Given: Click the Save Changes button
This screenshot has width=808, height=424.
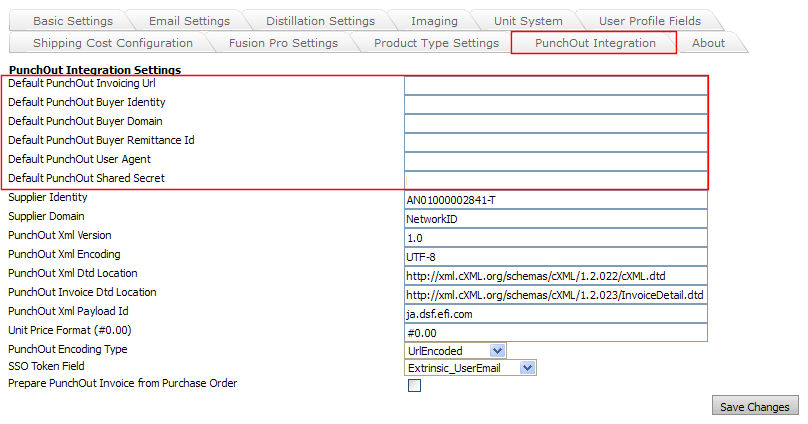Looking at the screenshot, I should point(755,407).
